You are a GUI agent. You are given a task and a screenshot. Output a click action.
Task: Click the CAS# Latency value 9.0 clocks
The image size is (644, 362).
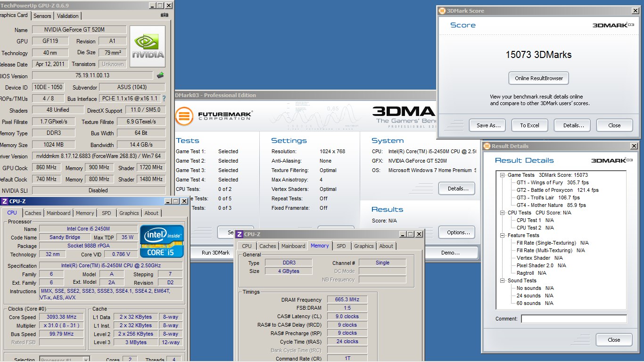[347, 317]
